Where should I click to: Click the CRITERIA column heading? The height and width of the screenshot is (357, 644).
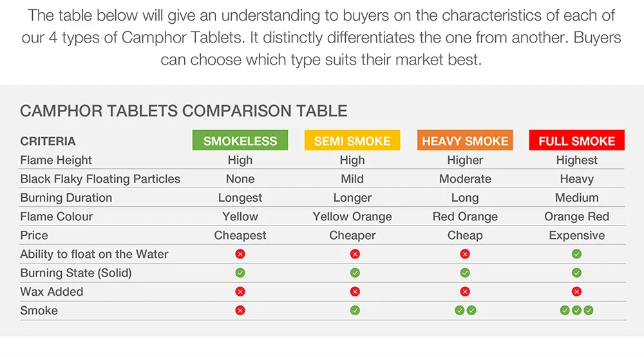click(48, 141)
